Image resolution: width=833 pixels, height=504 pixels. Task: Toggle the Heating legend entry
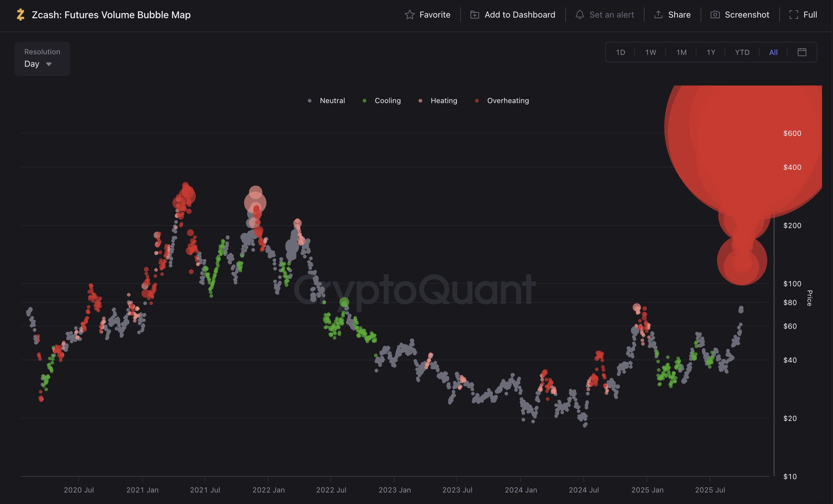click(x=438, y=100)
